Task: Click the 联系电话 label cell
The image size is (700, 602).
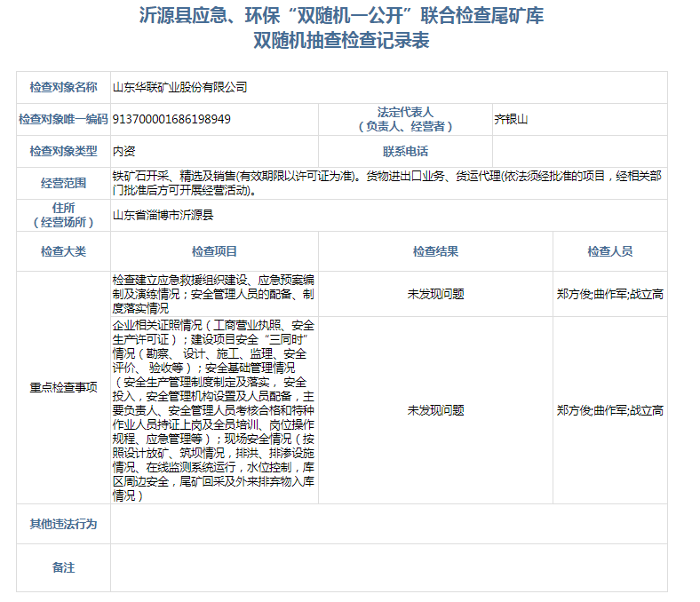Action: coord(404,151)
